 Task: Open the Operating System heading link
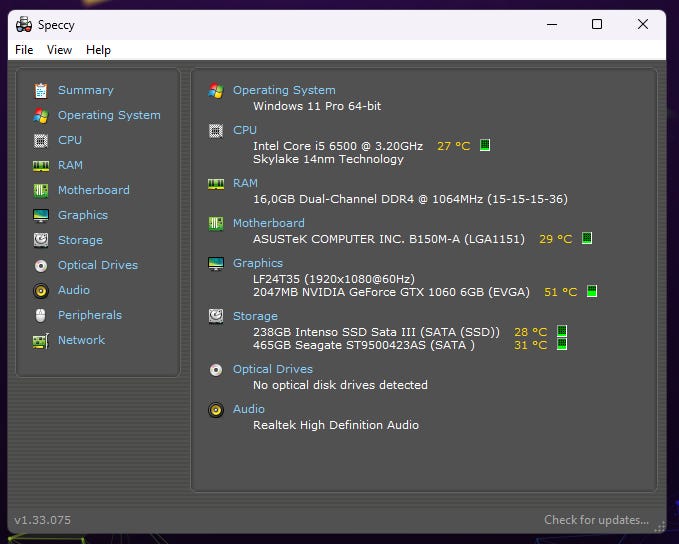pos(284,90)
